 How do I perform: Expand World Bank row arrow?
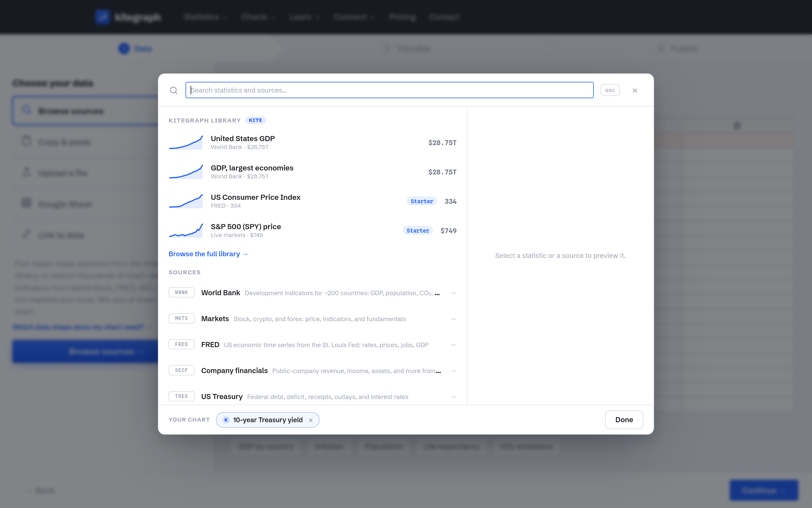(453, 293)
